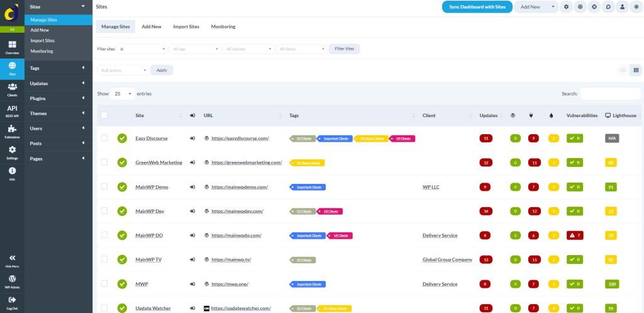644x313 pixels.
Task: Open the greenwebmarketing.com URL link
Action: click(247, 162)
